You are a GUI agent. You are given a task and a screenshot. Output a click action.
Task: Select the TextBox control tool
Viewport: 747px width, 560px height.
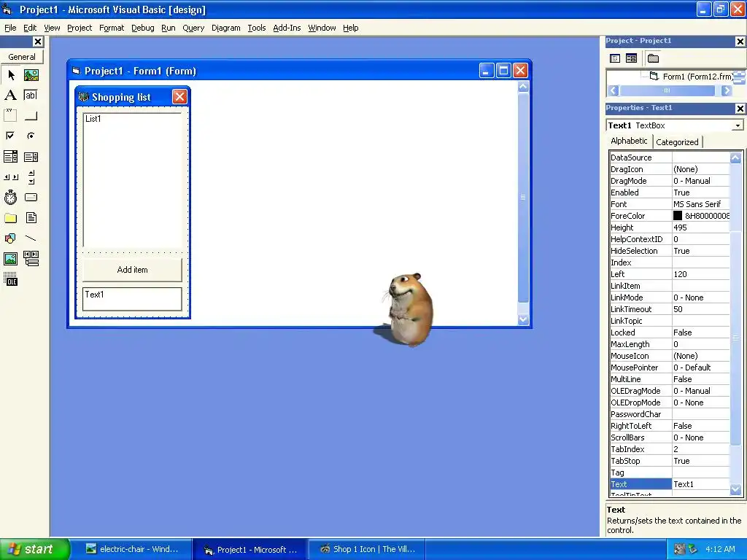31,96
